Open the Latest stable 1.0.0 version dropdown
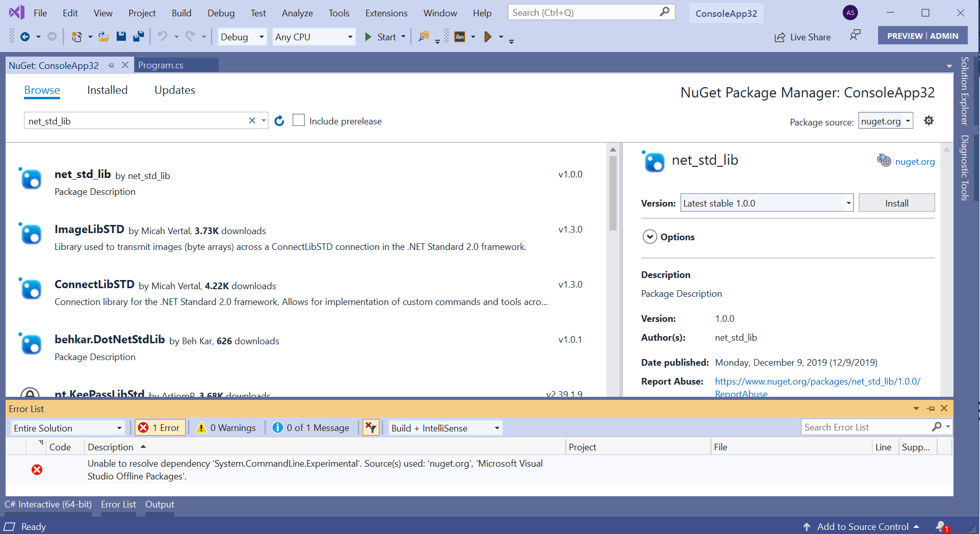Screen dimensions: 980x534 tap(766, 203)
